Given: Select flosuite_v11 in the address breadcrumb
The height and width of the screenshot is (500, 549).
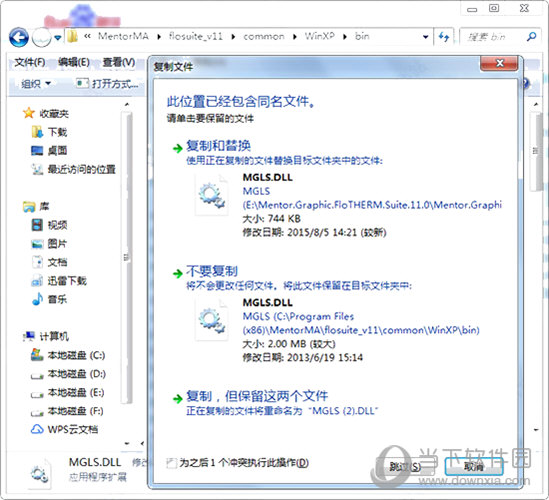Looking at the screenshot, I should [196, 36].
